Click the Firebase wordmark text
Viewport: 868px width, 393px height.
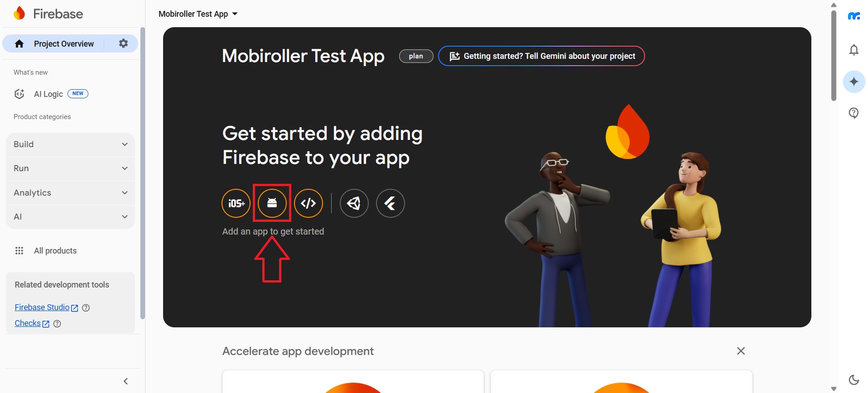point(58,14)
